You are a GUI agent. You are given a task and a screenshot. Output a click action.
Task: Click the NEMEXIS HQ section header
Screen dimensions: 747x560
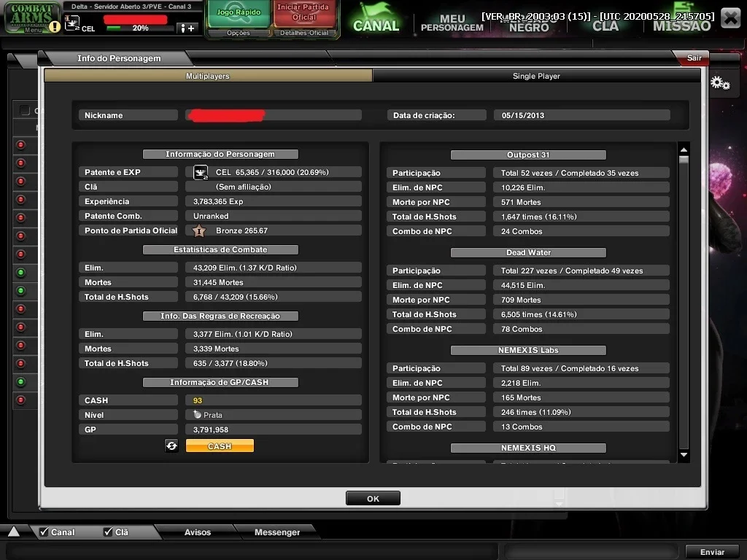coord(528,448)
